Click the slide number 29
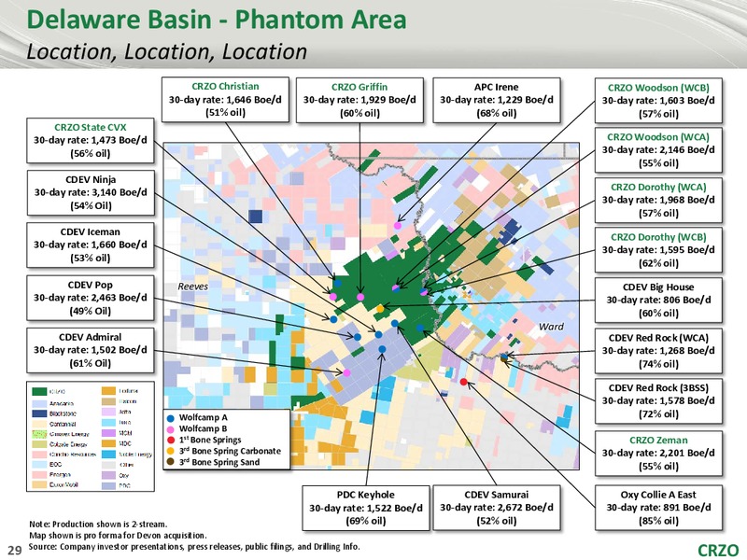Screen dimensions: 747x560 click(15, 551)
